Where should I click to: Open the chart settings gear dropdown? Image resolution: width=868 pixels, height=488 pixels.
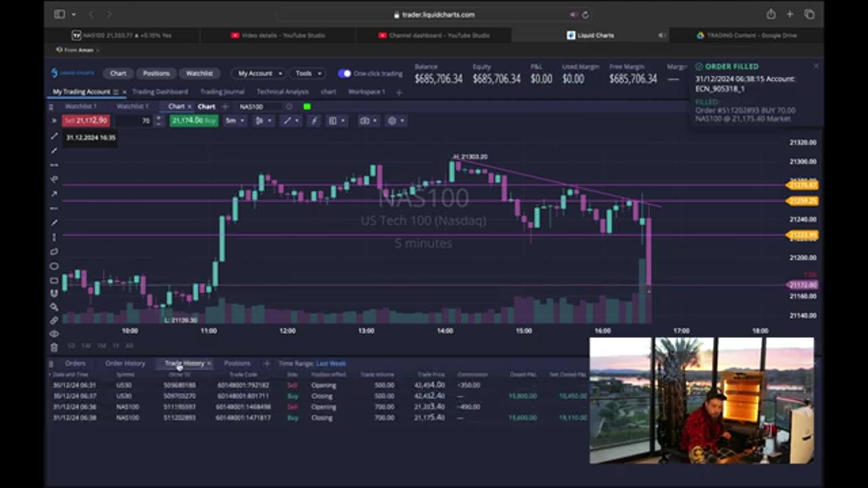396,121
